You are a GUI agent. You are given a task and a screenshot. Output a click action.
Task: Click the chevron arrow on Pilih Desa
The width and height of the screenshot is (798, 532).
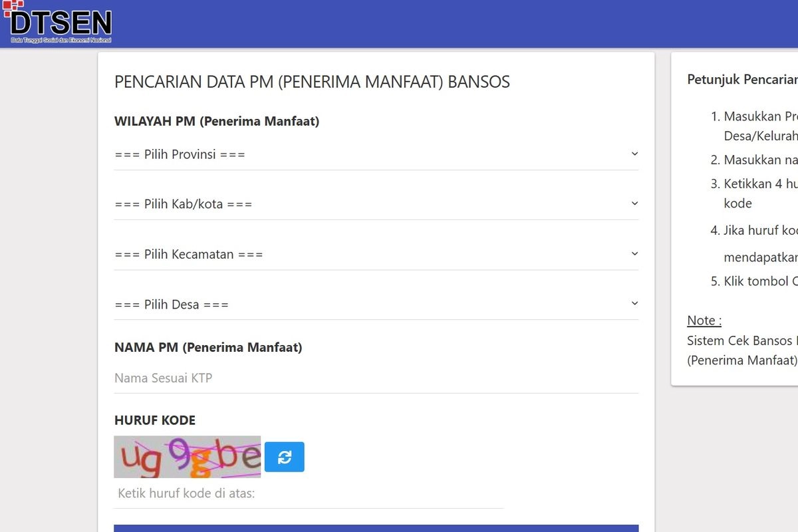tap(634, 303)
